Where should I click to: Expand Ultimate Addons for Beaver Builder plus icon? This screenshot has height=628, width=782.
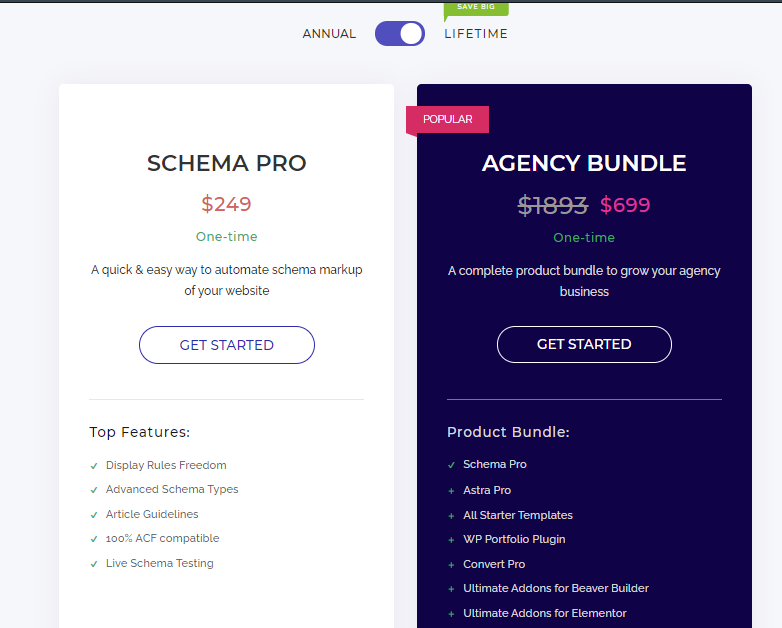[x=452, y=589]
